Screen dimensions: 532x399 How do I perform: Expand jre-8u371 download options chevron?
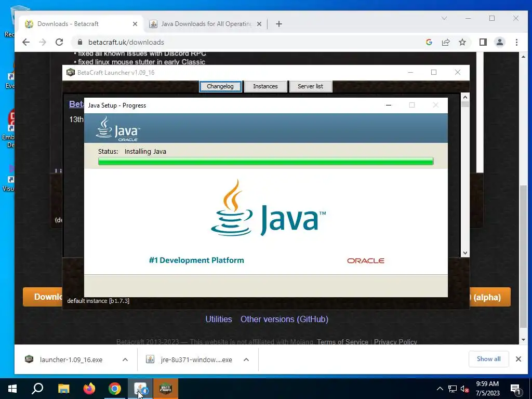coord(246,360)
